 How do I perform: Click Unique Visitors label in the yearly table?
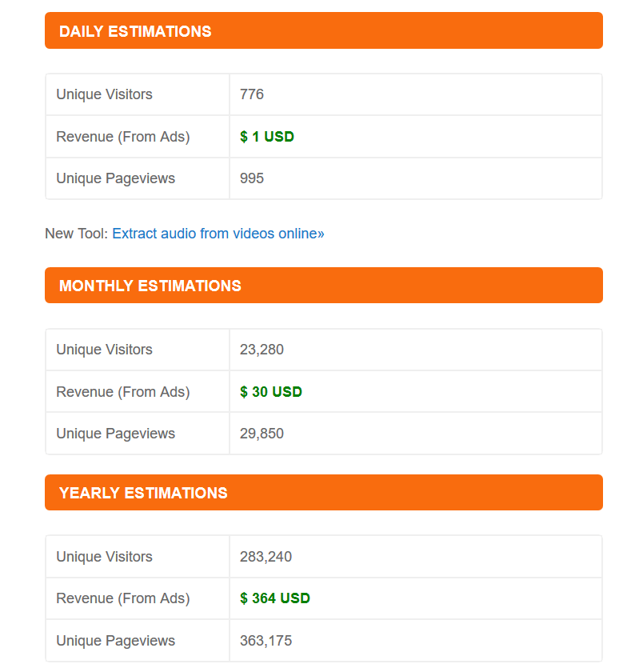(104, 557)
